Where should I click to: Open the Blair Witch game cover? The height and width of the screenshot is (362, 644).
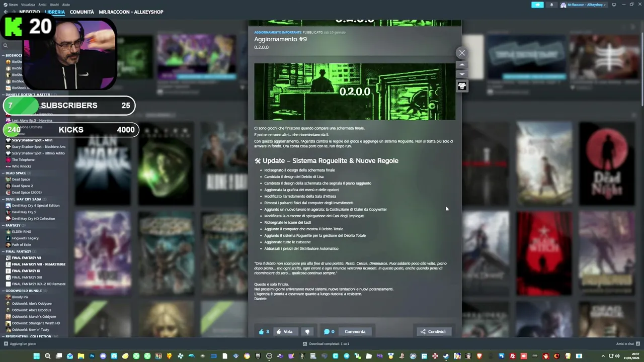[x=544, y=253]
